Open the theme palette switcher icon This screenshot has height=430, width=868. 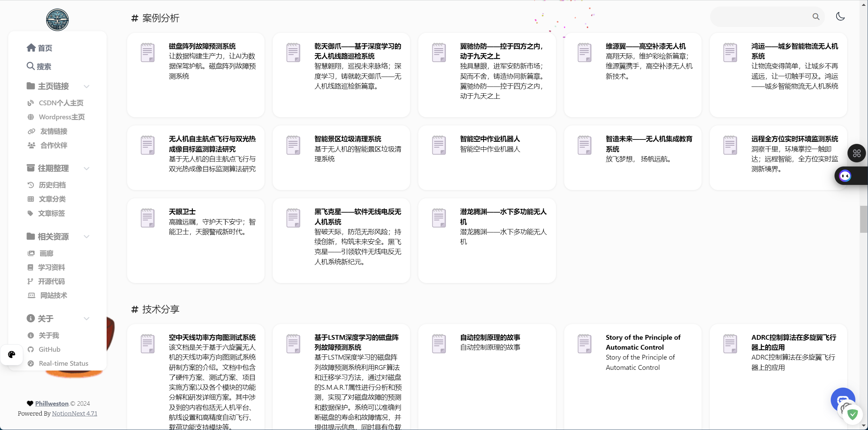12,354
